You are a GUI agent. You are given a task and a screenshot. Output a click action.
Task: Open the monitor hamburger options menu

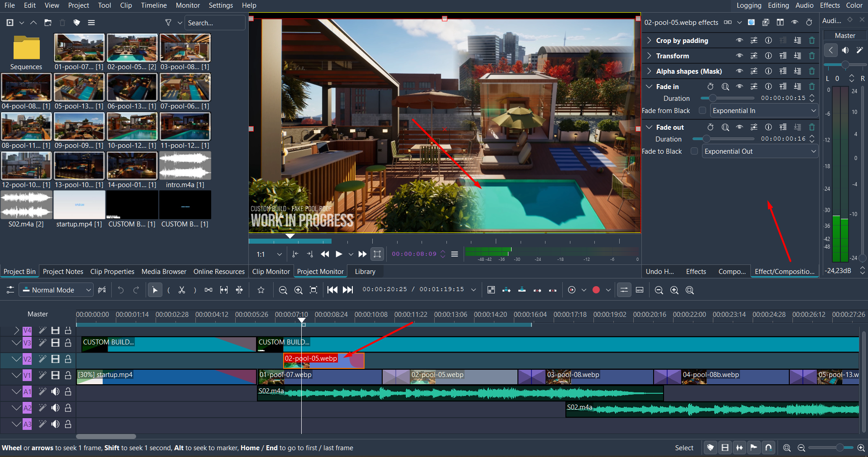455,254
